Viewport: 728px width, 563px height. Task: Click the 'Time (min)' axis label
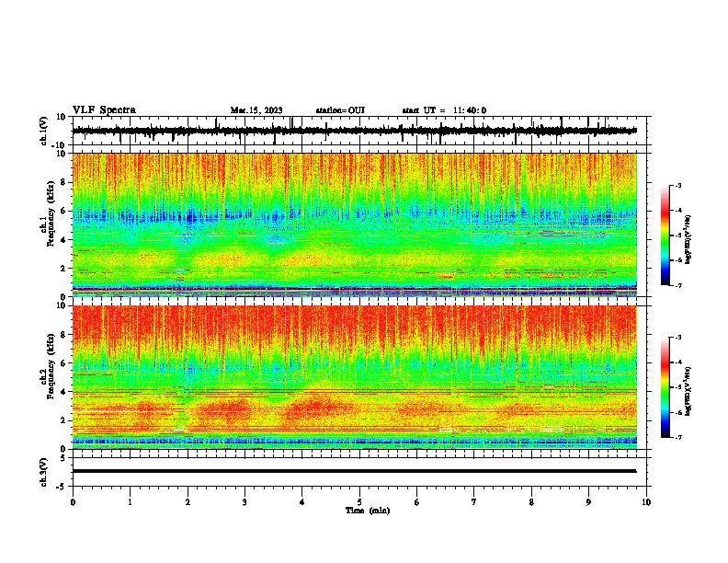click(368, 511)
